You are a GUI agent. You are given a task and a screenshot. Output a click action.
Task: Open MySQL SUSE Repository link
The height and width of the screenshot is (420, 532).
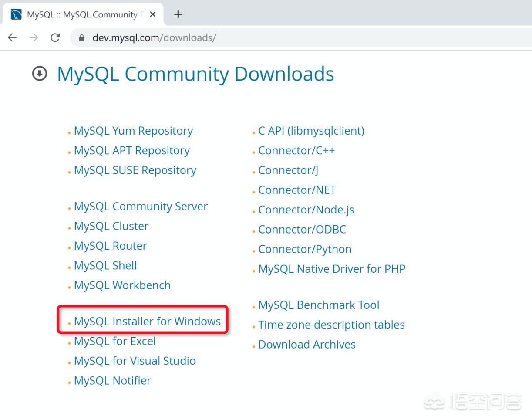point(135,170)
